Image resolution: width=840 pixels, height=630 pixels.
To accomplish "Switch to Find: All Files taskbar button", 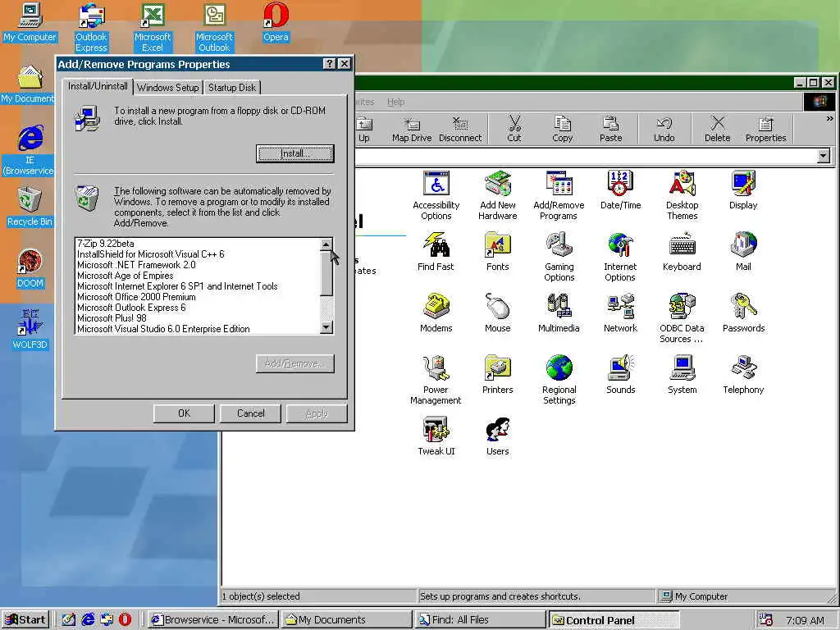I will pyautogui.click(x=480, y=619).
